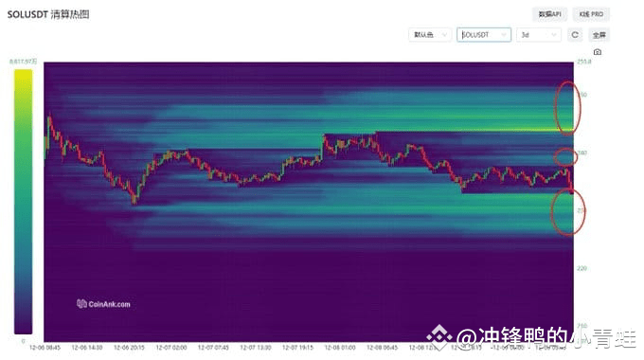
Task: Click the refresh icon beside the 3d selector
Action: pos(575,35)
